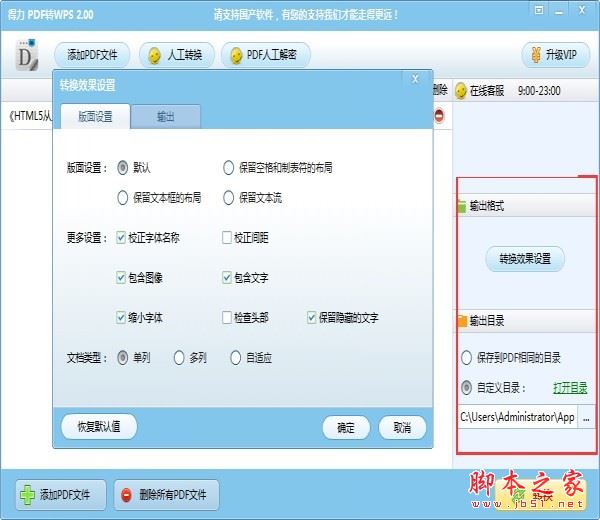Click 升级VIP button
This screenshot has height=520, width=600.
pyautogui.click(x=556, y=55)
